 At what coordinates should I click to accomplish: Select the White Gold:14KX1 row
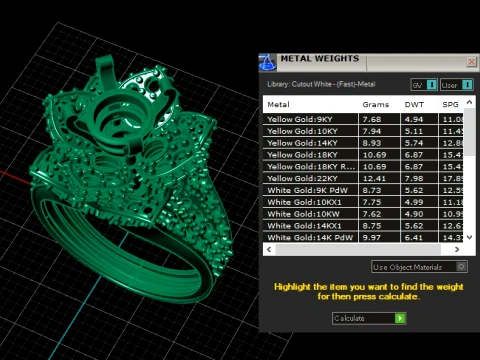[363, 226]
